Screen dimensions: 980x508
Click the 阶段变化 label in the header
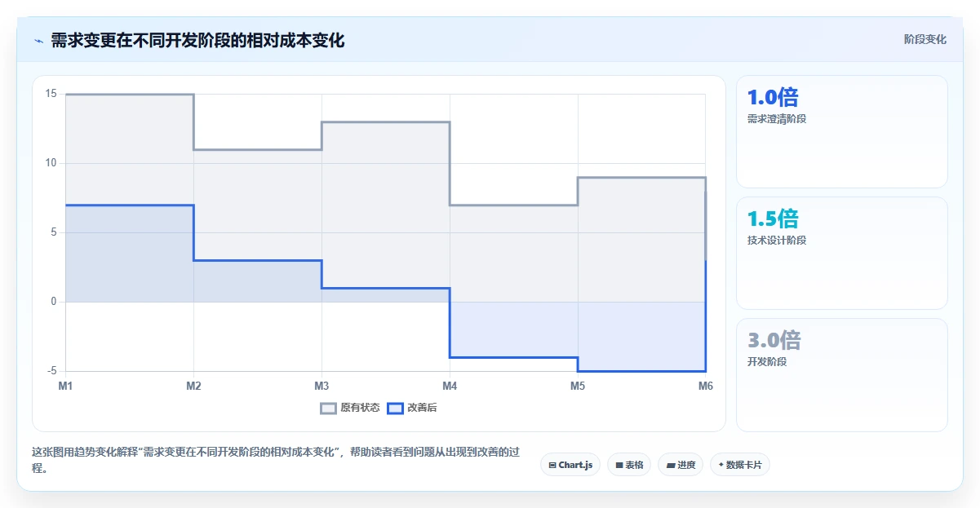925,39
